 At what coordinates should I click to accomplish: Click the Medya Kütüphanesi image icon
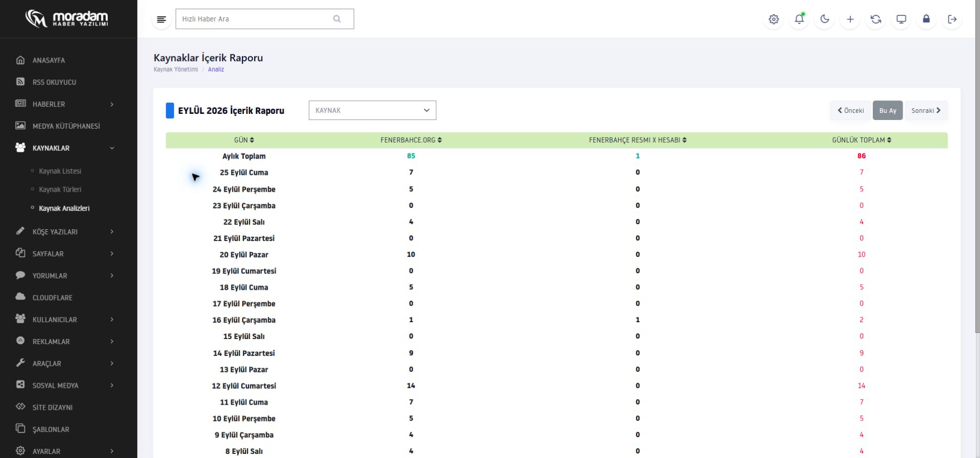(21, 126)
